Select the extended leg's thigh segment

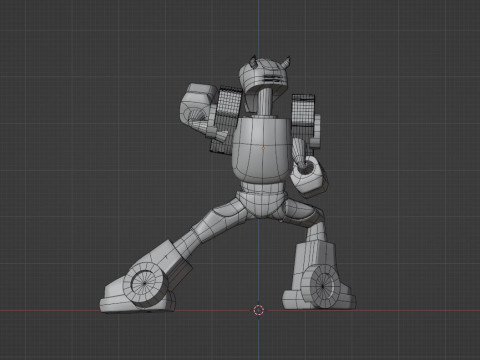click(x=221, y=220)
